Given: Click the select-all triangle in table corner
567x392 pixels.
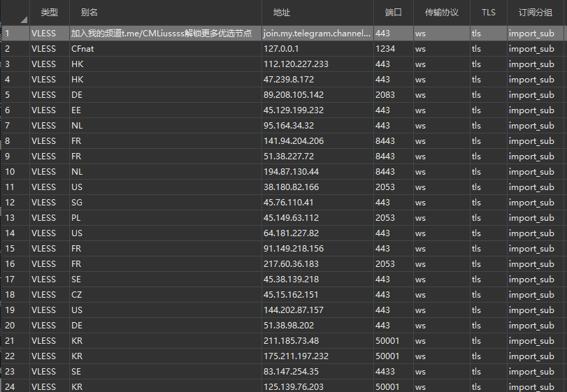Looking at the screenshot, I should (22, 17).
